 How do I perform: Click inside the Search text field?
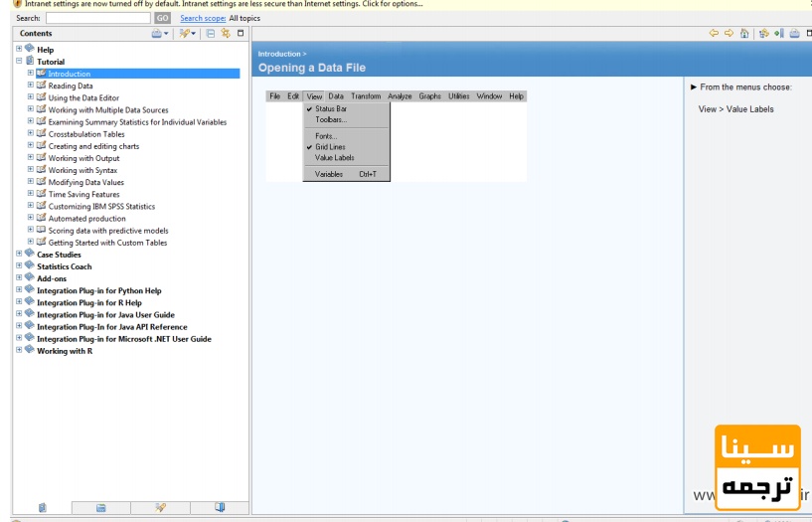click(x=98, y=18)
